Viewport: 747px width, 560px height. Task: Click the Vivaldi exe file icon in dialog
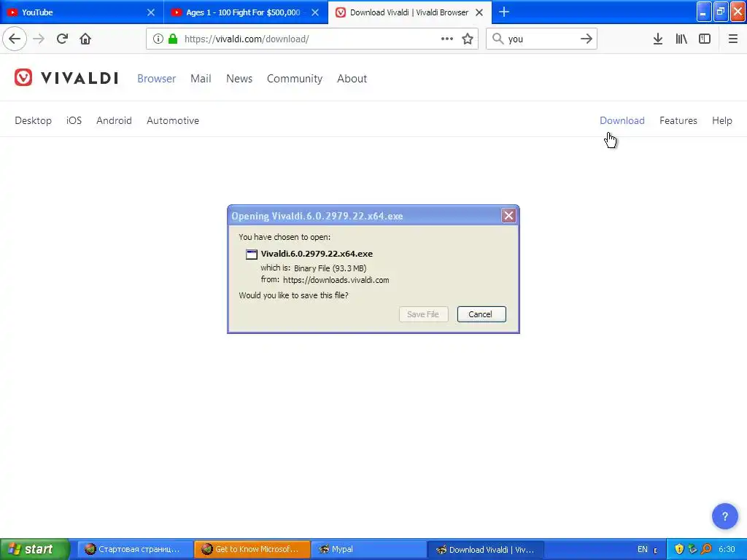[252, 254]
